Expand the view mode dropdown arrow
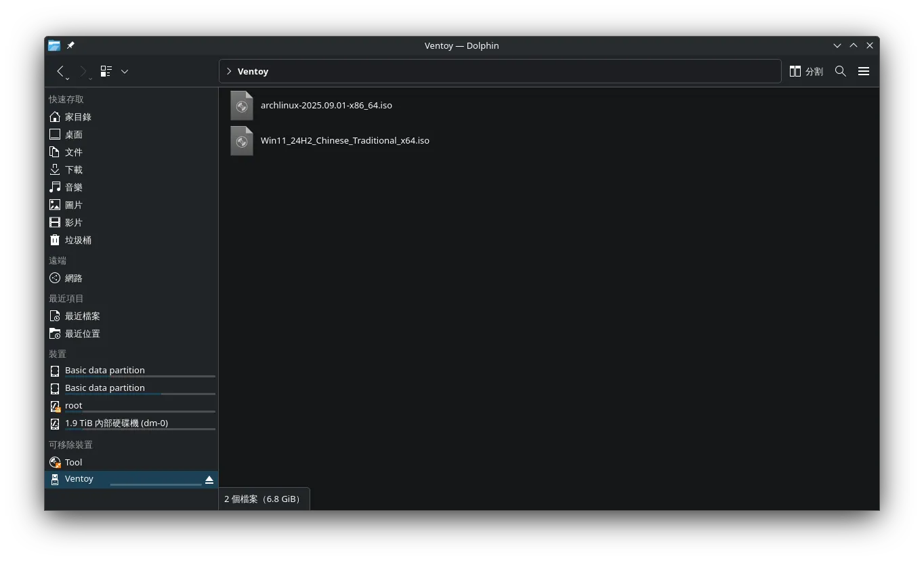The image size is (924, 563). coord(125,71)
